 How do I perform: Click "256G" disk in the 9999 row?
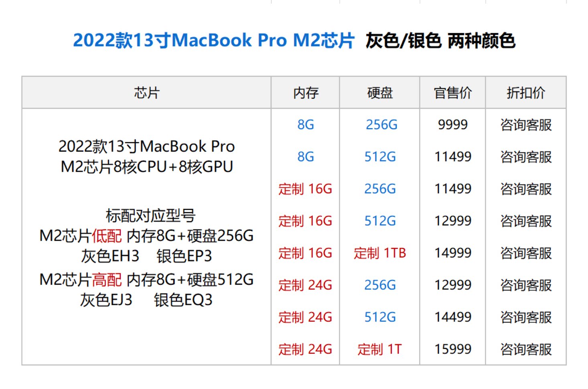point(381,125)
